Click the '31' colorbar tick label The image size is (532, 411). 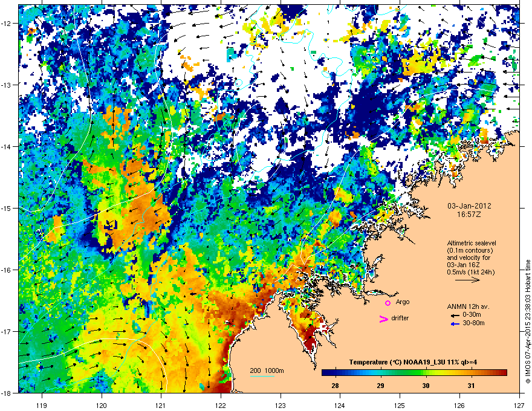click(471, 386)
